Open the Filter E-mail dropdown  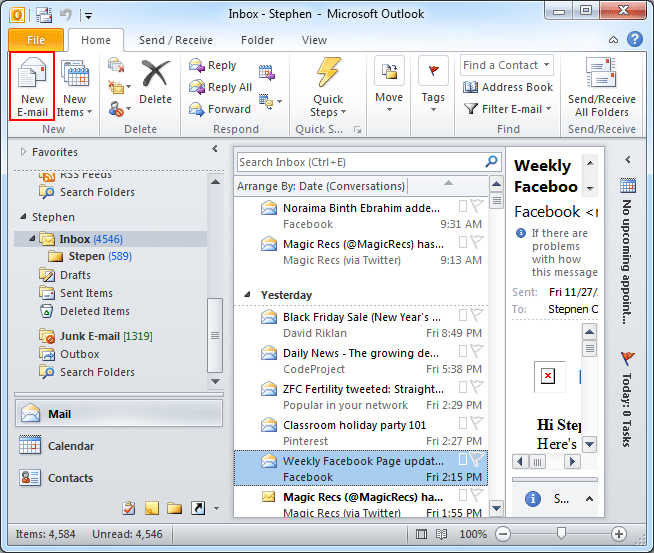548,109
